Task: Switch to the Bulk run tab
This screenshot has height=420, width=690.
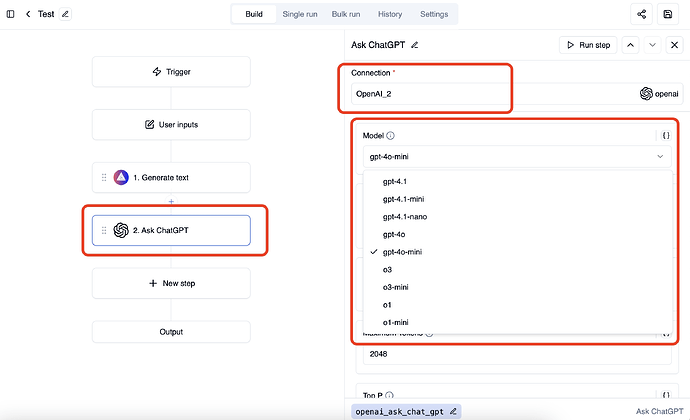Action: [x=346, y=14]
